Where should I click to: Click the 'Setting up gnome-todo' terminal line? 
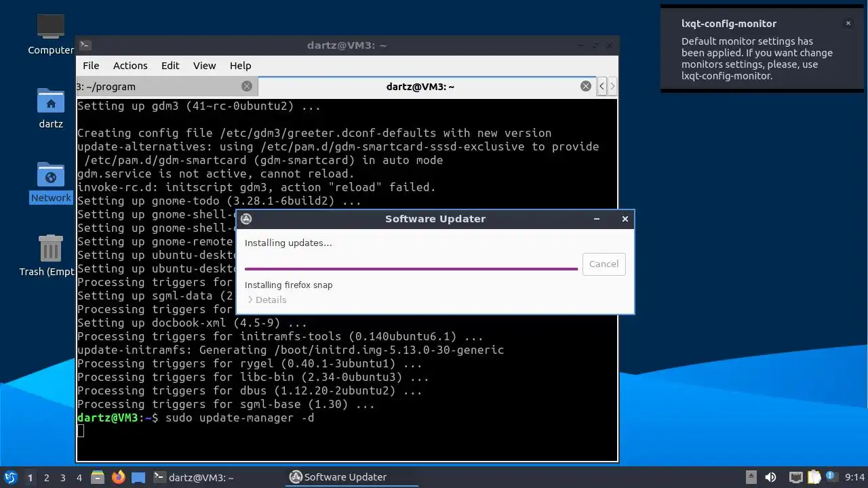coord(219,201)
